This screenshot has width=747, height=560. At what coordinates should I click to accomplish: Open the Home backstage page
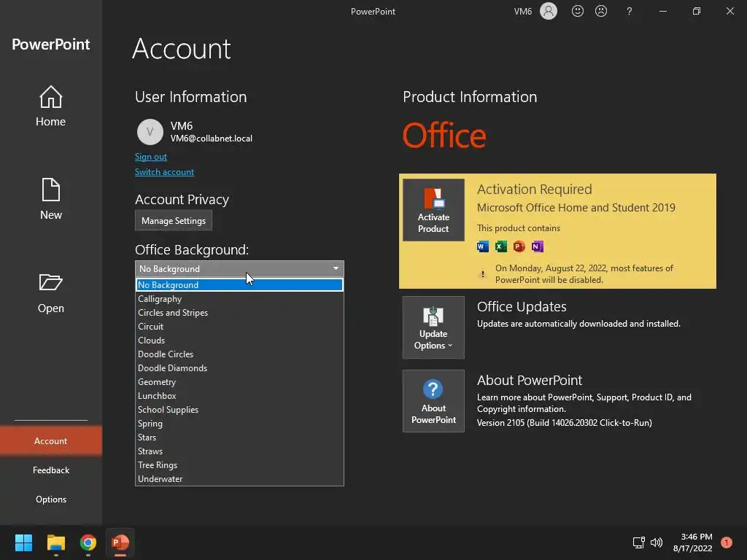[50, 106]
